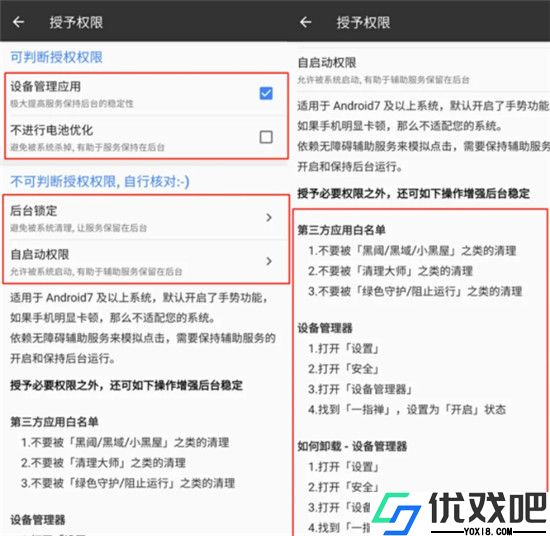Tap the 后台锁定 row title
550x536 pixels.
pyautogui.click(x=34, y=210)
